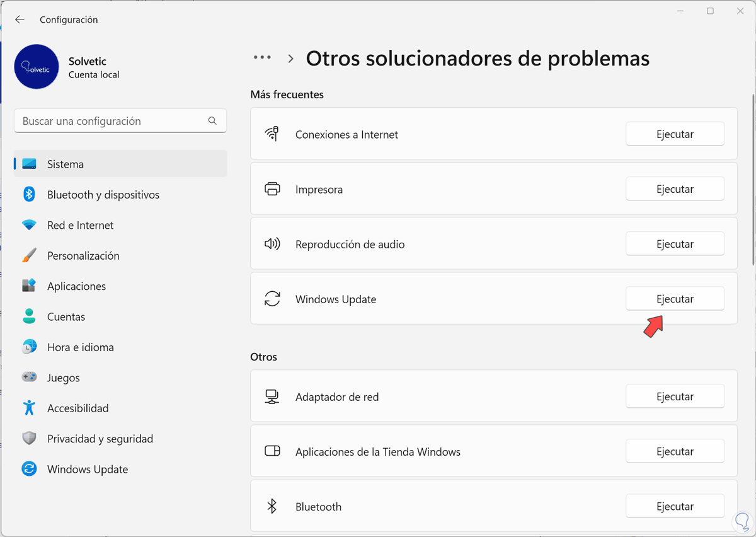Go to Cuentas in the sidebar

point(66,317)
